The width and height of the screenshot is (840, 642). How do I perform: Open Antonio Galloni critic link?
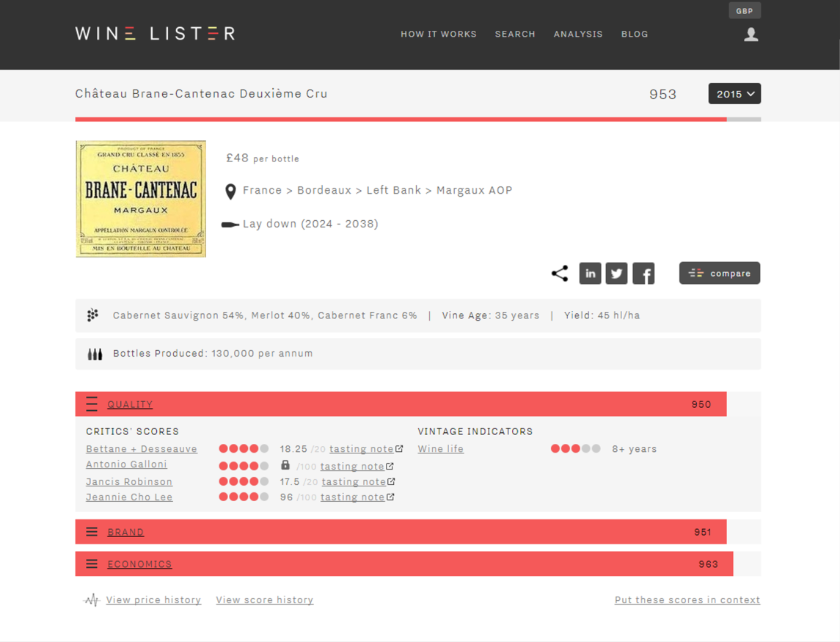(x=126, y=464)
